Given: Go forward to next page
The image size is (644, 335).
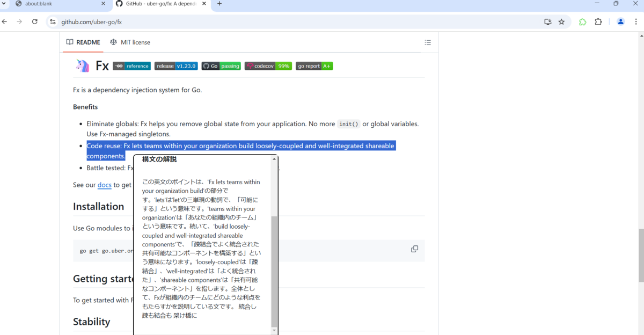Looking at the screenshot, I should (x=20, y=21).
